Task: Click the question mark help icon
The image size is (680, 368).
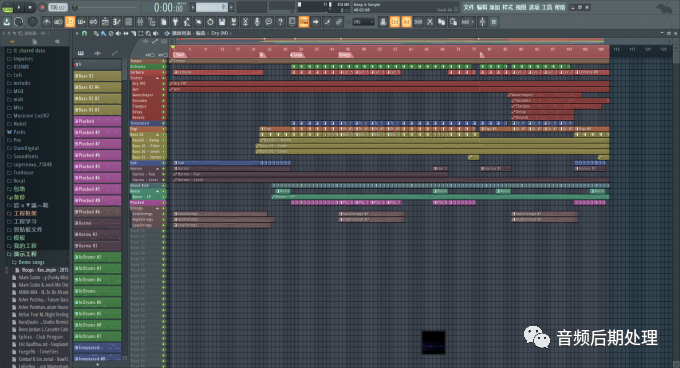Action: pos(280,22)
